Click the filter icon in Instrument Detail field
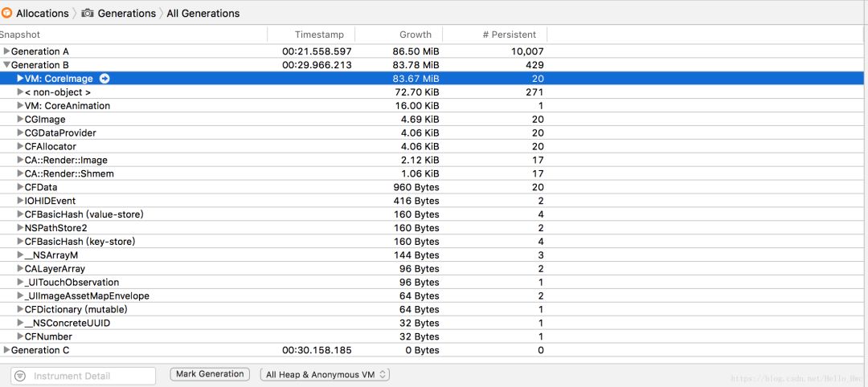Image resolution: width=868 pixels, height=387 pixels. click(20, 376)
